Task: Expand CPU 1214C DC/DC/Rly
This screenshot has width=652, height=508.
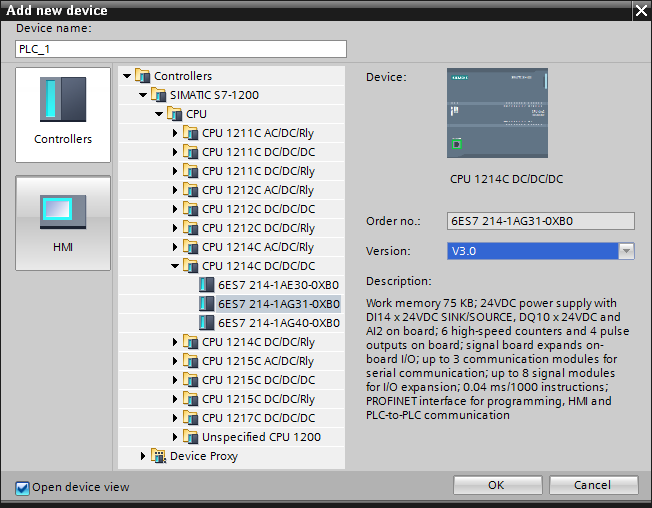Action: point(175,342)
